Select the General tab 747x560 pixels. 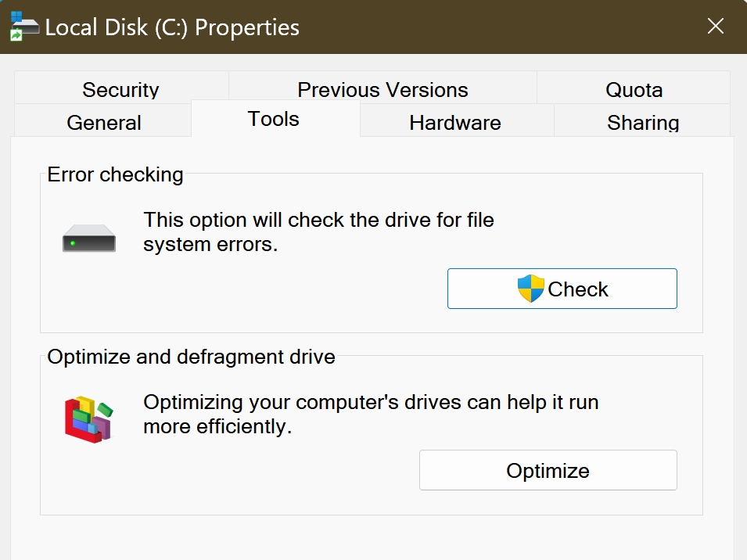(104, 123)
